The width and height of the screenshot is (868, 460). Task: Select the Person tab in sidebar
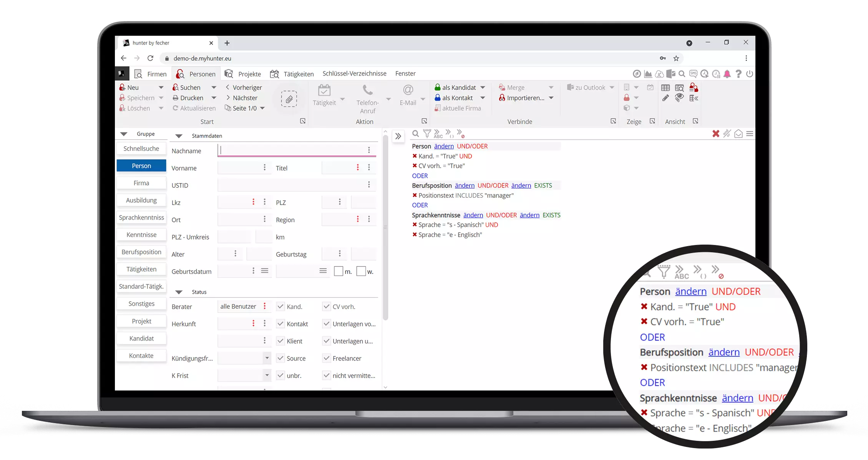(141, 166)
